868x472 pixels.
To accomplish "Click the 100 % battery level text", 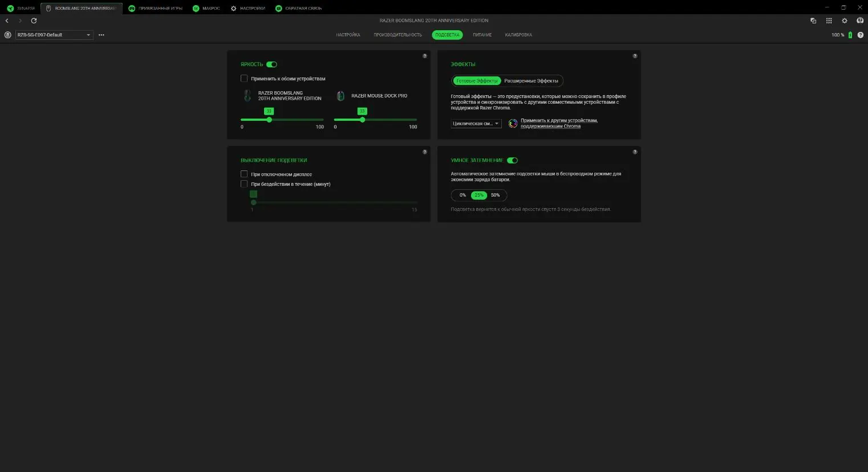I will click(838, 35).
